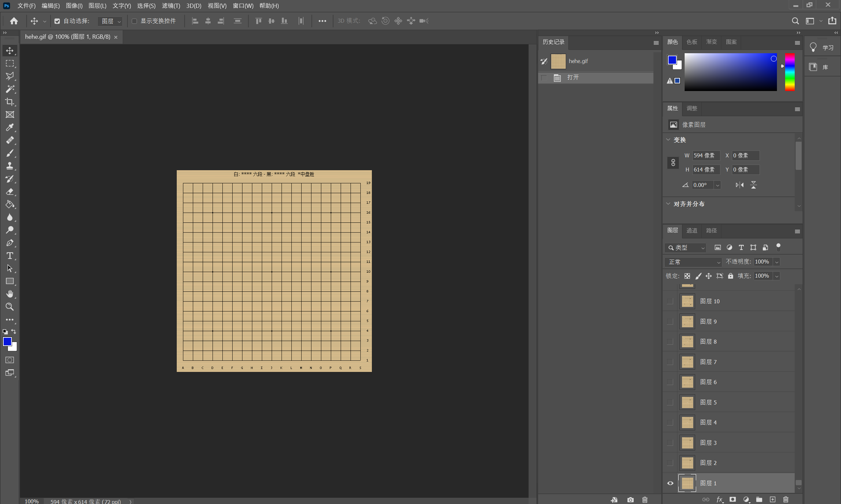Viewport: 841px width, 504px height.
Task: Select the Rectangle shape tool
Action: pyautogui.click(x=10, y=281)
